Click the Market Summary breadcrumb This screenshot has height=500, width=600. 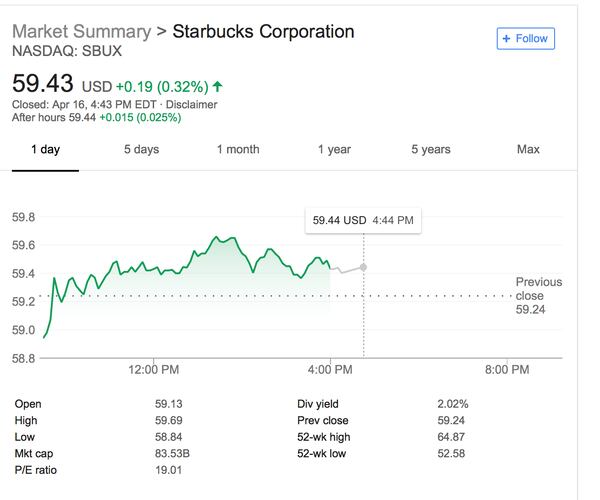pos(81,31)
